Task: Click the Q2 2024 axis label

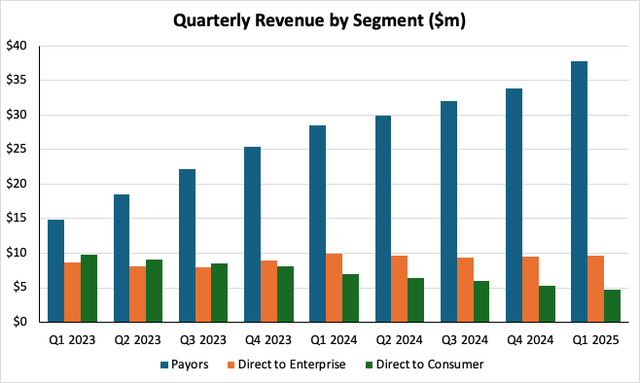Action: (399, 340)
